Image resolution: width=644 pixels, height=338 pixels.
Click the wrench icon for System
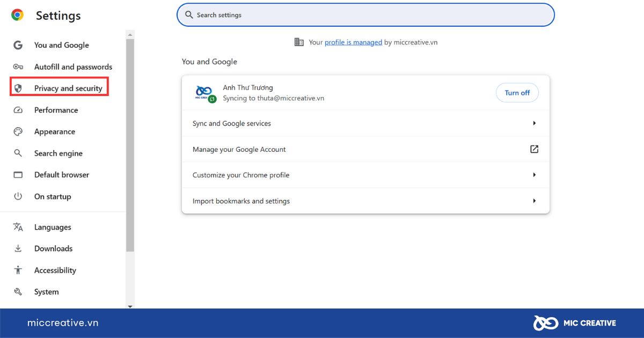[x=18, y=292]
